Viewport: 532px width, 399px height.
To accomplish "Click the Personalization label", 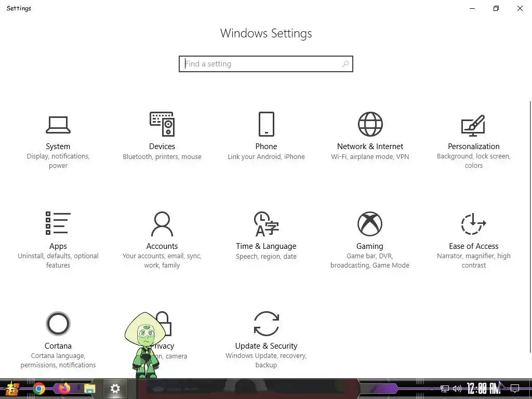I will [x=474, y=147].
